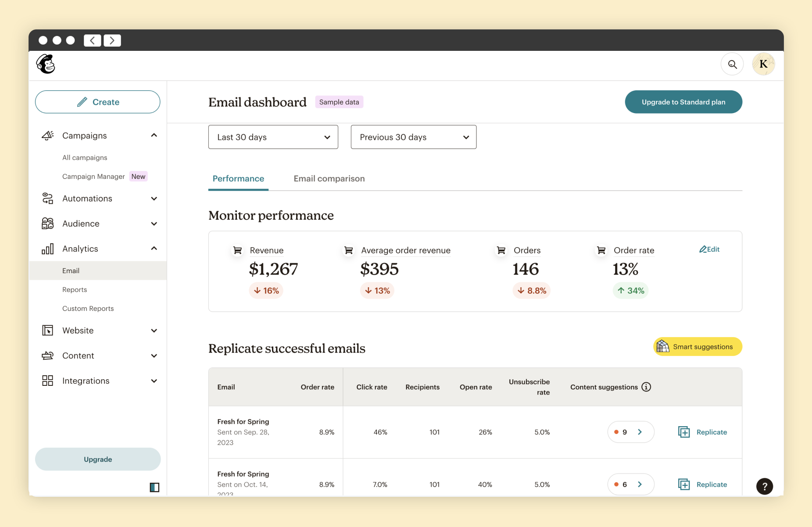This screenshot has width=812, height=527.
Task: Click the browser back arrow
Action: pos(93,40)
